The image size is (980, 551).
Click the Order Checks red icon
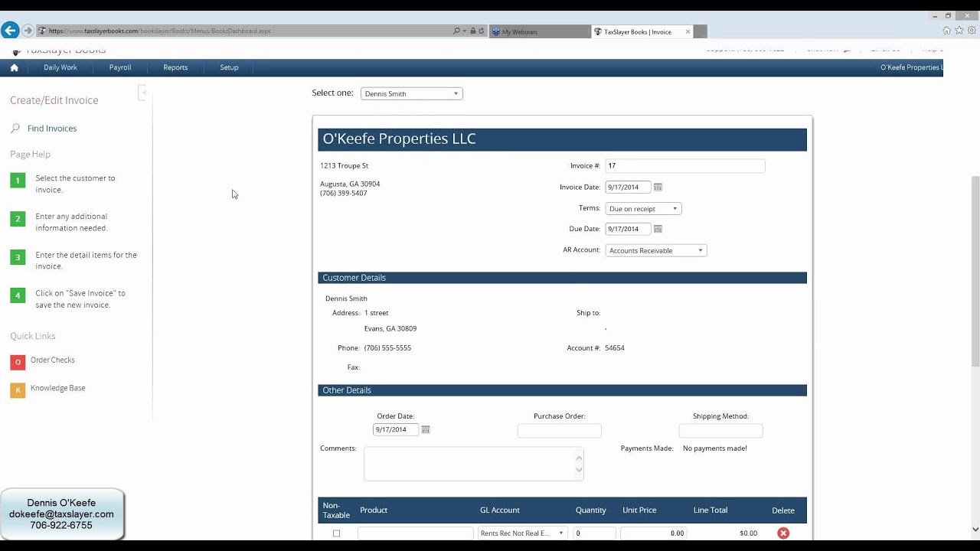[18, 362]
